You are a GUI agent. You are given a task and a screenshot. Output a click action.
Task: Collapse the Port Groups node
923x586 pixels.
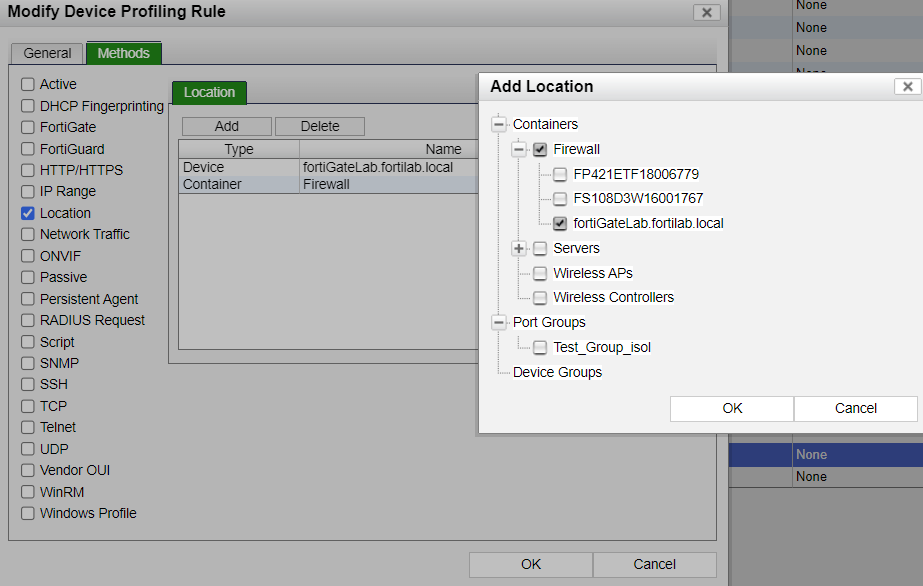click(x=499, y=322)
